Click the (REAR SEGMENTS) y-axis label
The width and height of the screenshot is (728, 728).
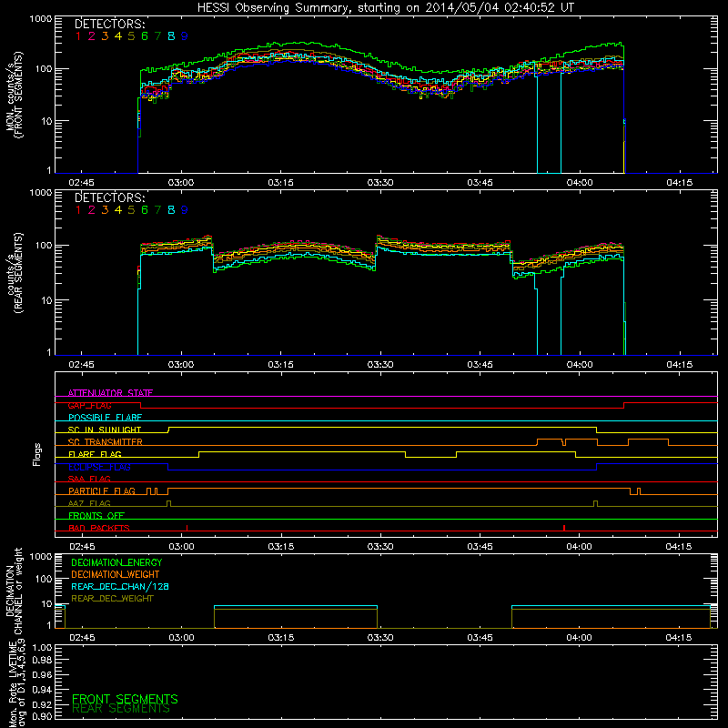coord(18,272)
